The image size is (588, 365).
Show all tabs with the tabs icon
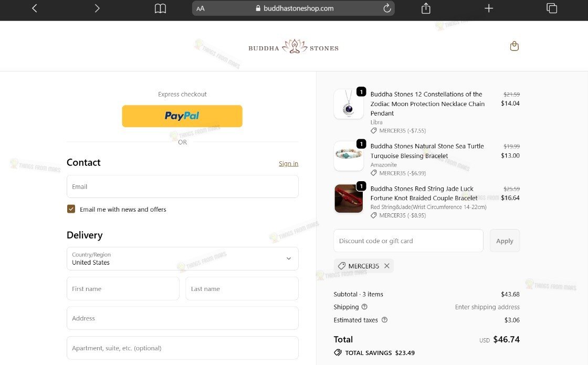click(552, 8)
